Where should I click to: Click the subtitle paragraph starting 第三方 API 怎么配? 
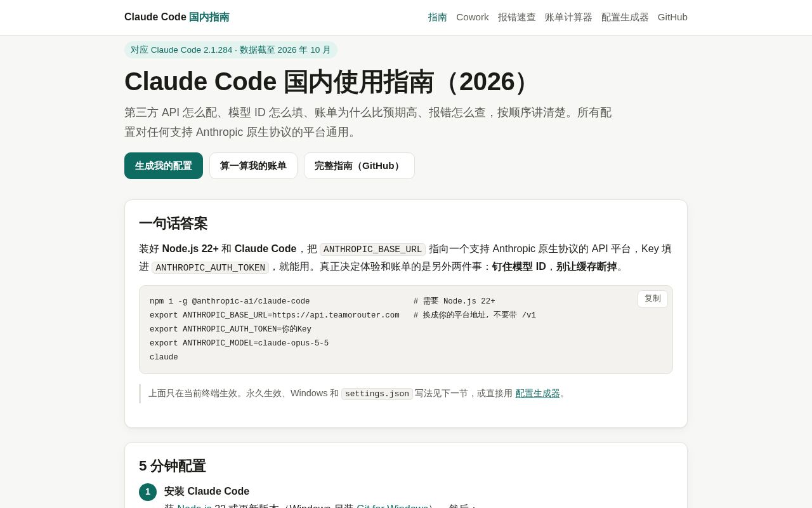(x=368, y=123)
